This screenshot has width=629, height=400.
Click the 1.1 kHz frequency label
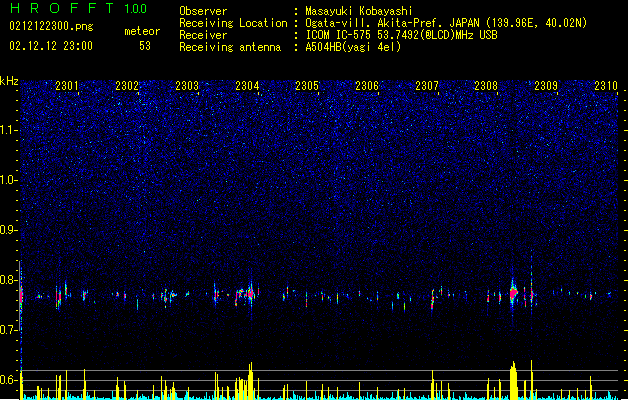click(7, 130)
